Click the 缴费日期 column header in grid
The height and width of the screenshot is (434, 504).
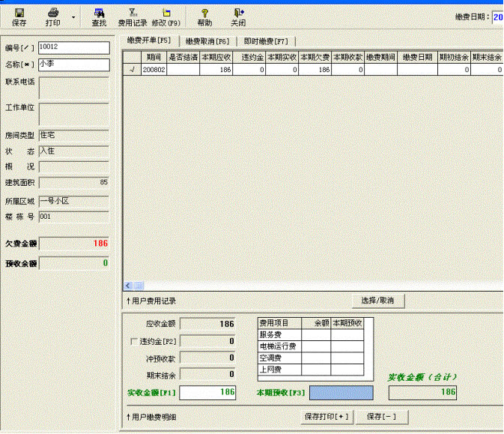coord(418,57)
